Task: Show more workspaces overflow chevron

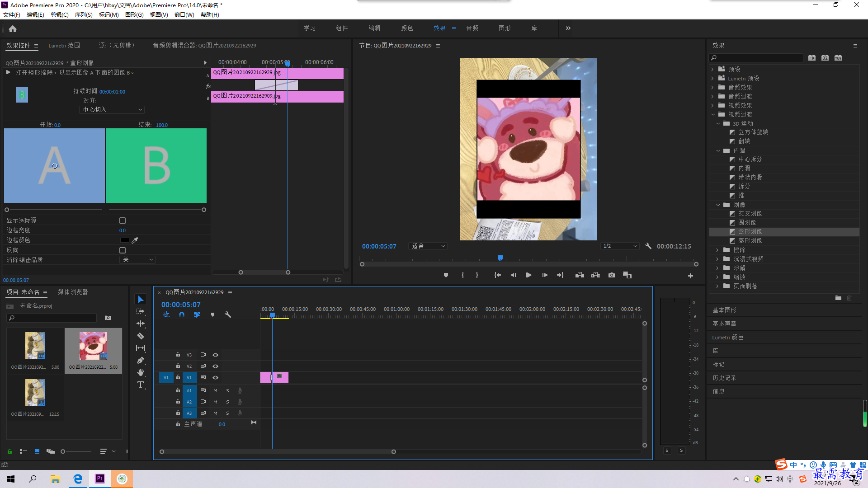Action: point(568,28)
